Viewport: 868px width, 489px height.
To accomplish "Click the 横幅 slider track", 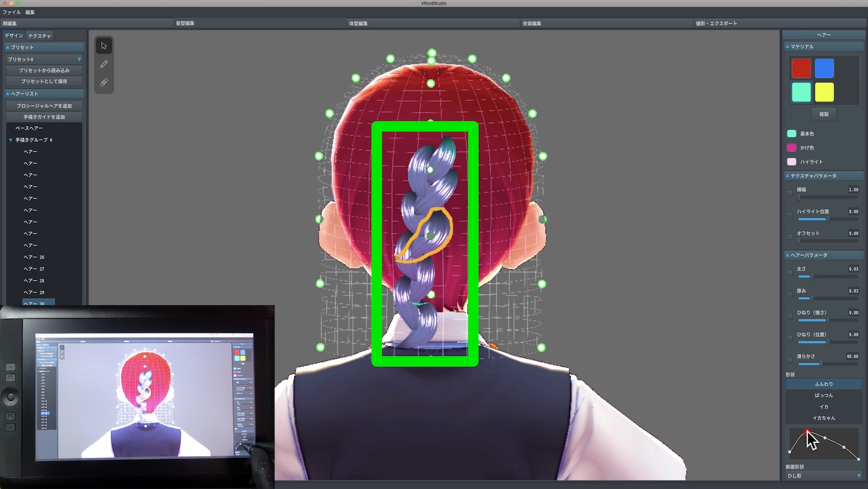I will tap(828, 197).
